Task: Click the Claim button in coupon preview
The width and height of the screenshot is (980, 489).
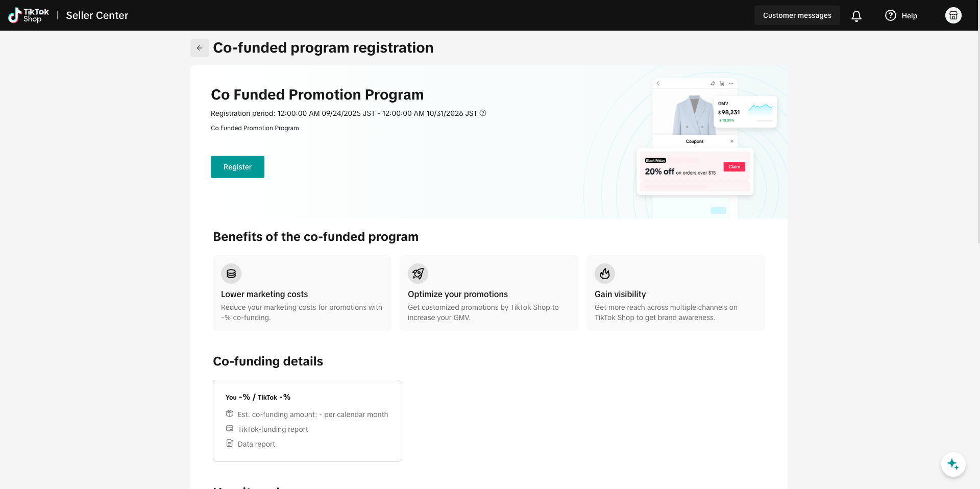Action: click(734, 167)
